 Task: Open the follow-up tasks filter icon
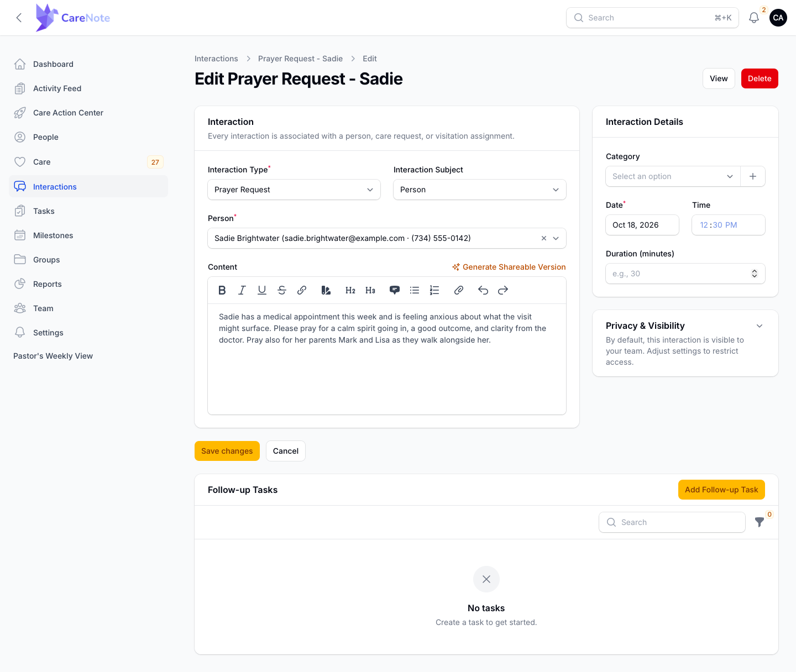click(760, 522)
